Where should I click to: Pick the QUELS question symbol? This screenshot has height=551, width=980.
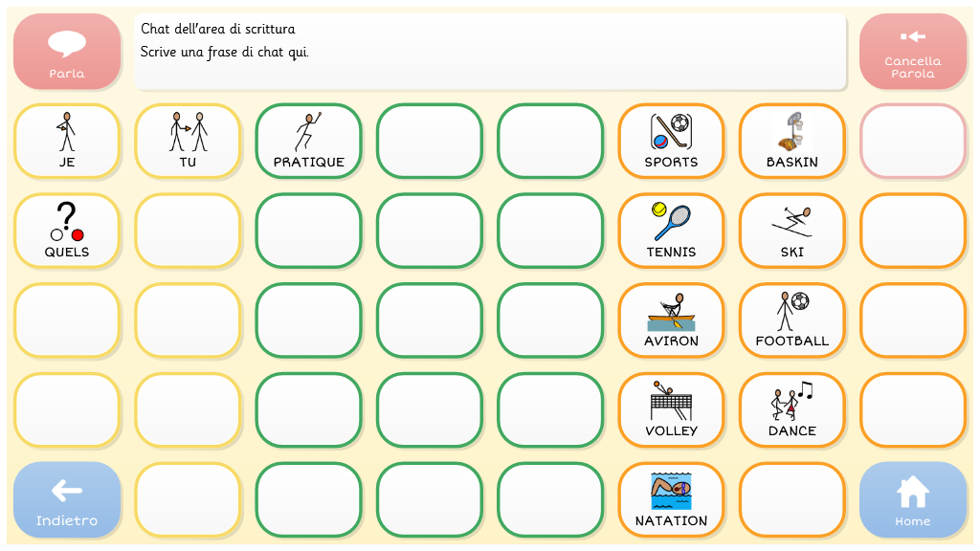click(67, 231)
